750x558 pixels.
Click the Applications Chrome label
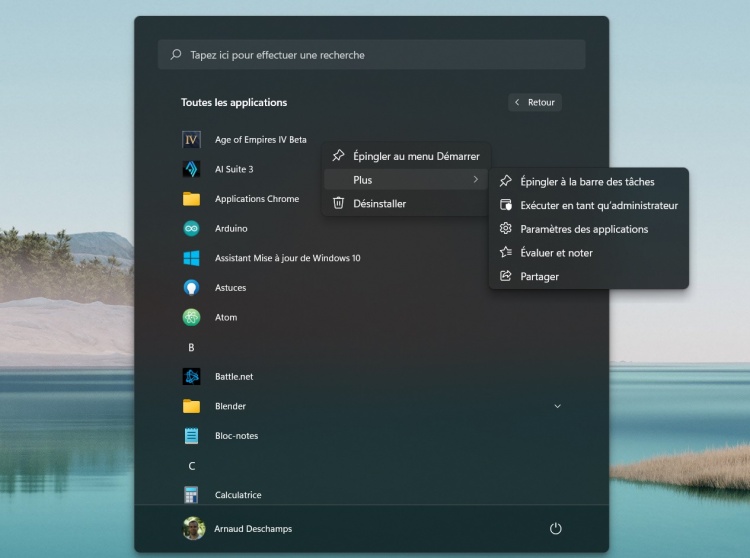click(x=257, y=199)
